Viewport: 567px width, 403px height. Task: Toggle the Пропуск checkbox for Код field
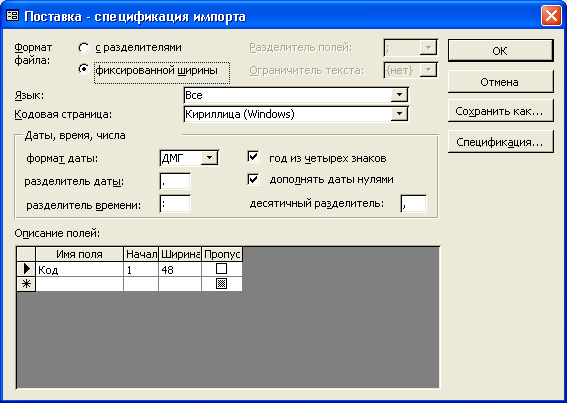click(221, 268)
